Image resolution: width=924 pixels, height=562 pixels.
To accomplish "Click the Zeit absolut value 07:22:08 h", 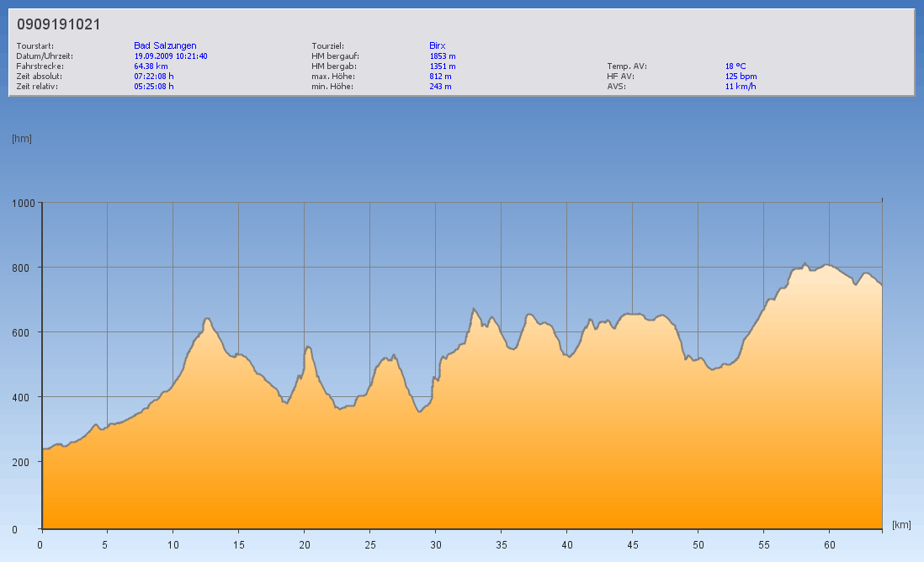I will pyautogui.click(x=154, y=76).
